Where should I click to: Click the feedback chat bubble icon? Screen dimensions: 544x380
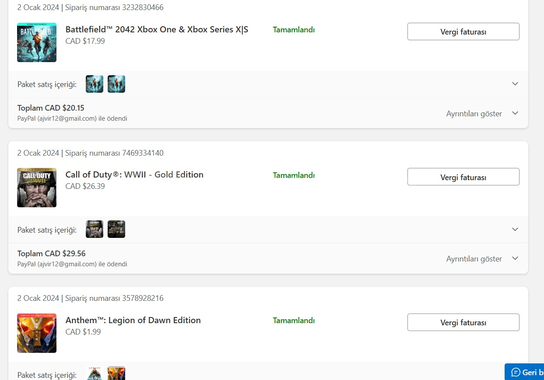click(x=516, y=372)
